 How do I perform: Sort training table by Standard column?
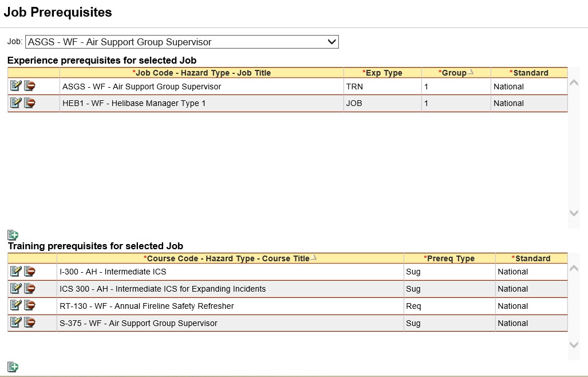click(x=531, y=258)
